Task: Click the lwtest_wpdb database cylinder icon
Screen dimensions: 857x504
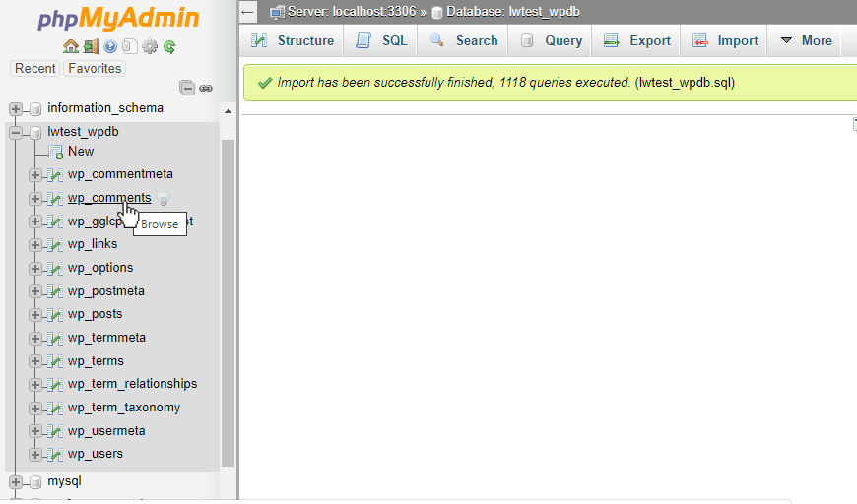Action: tap(35, 133)
